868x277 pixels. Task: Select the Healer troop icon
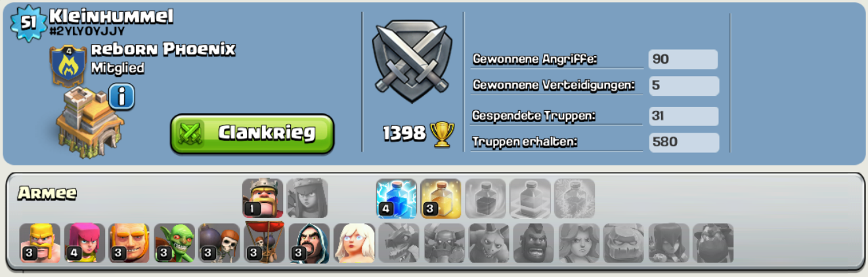tap(354, 243)
